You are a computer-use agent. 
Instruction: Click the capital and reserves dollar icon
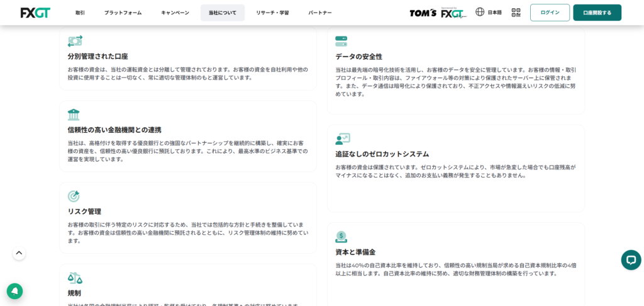[341, 237]
